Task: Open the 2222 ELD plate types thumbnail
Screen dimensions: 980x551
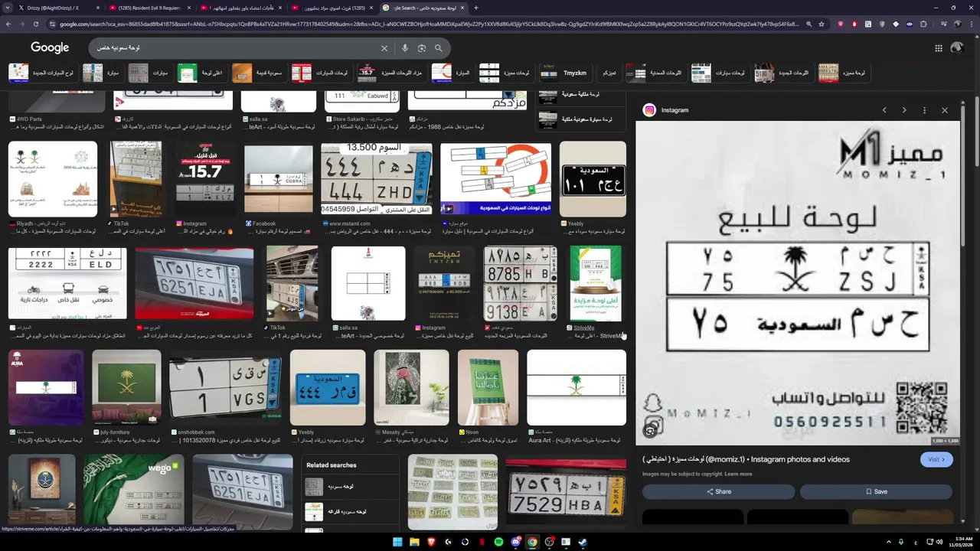Action: 67,283
